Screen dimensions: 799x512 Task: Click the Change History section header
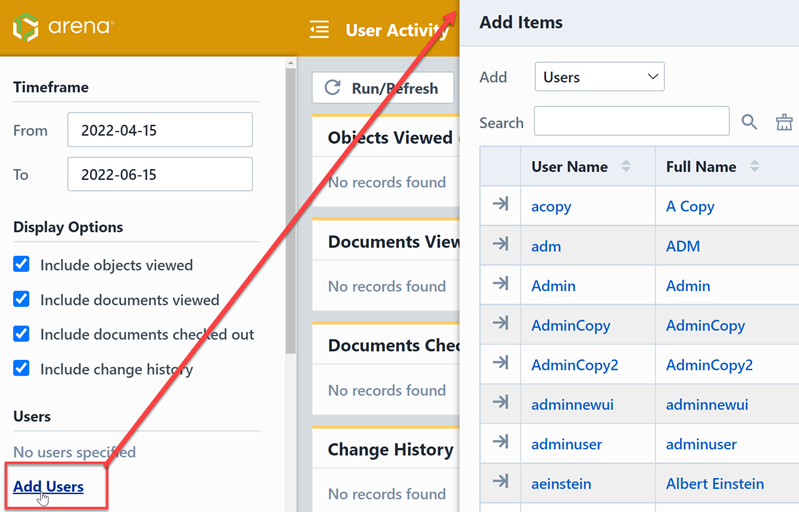click(390, 449)
